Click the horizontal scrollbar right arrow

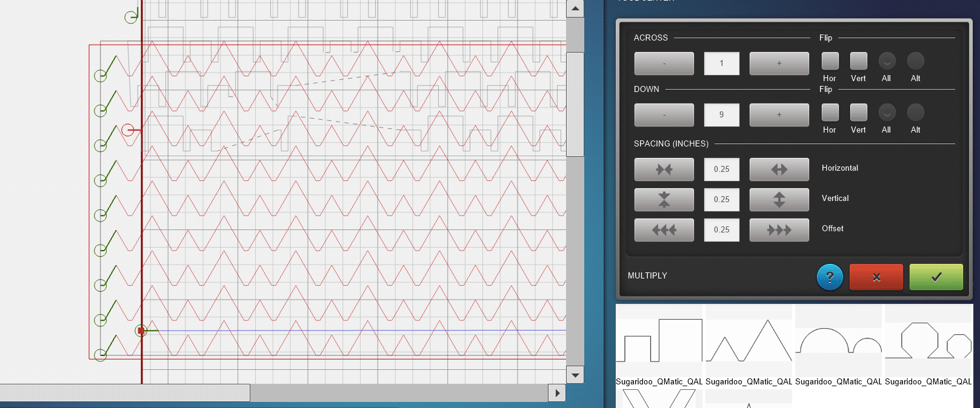tap(557, 393)
